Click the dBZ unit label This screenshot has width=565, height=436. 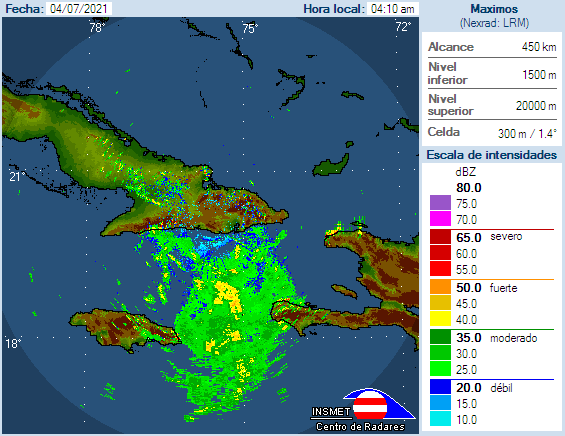pos(466,172)
